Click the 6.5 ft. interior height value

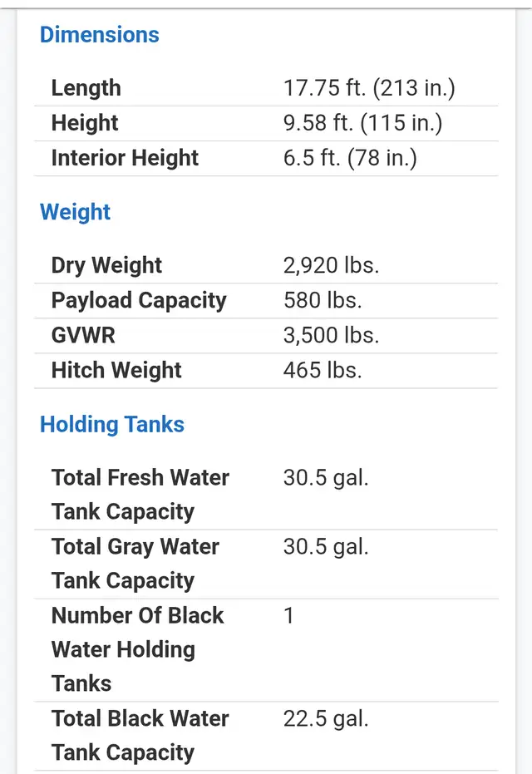[350, 158]
